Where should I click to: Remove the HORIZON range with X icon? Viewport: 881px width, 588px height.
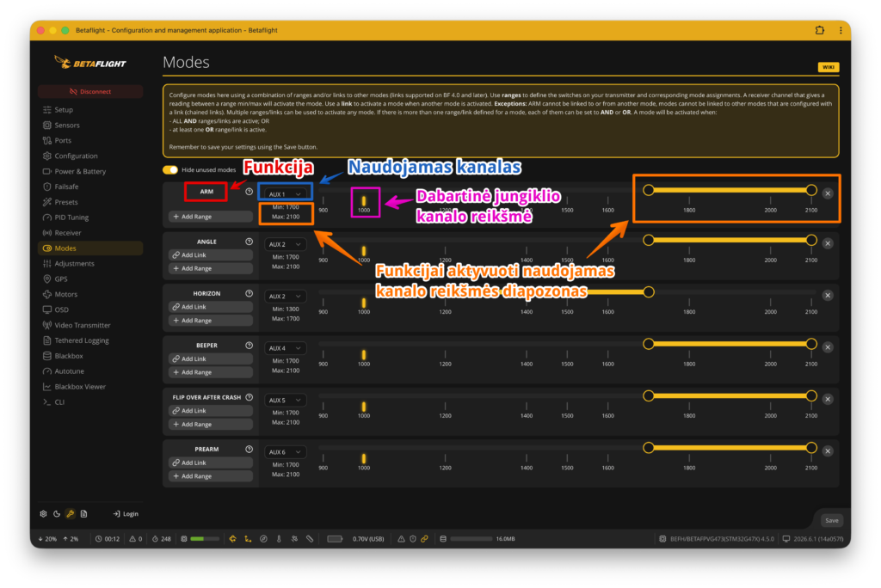(828, 295)
